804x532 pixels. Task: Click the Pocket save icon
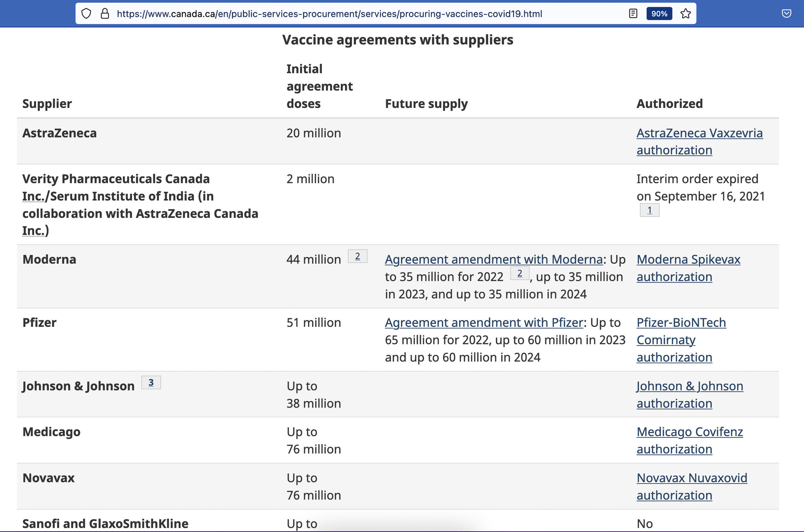(x=786, y=14)
